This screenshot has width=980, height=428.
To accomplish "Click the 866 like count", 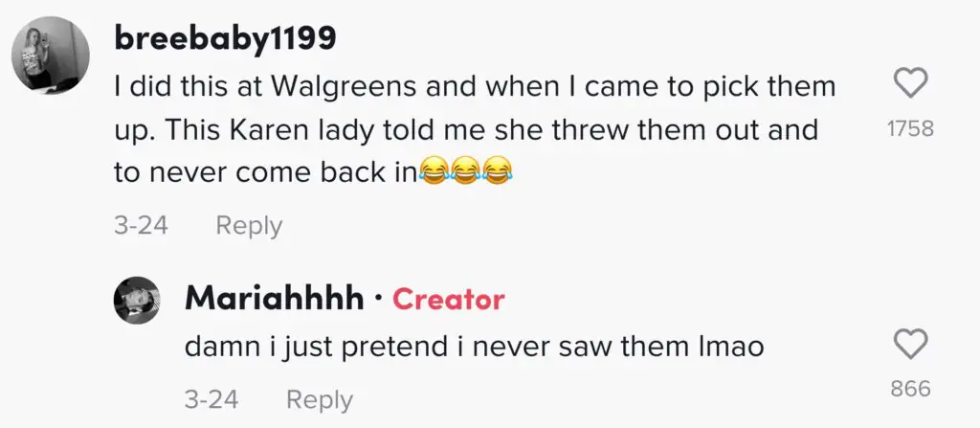I will coord(911,389).
